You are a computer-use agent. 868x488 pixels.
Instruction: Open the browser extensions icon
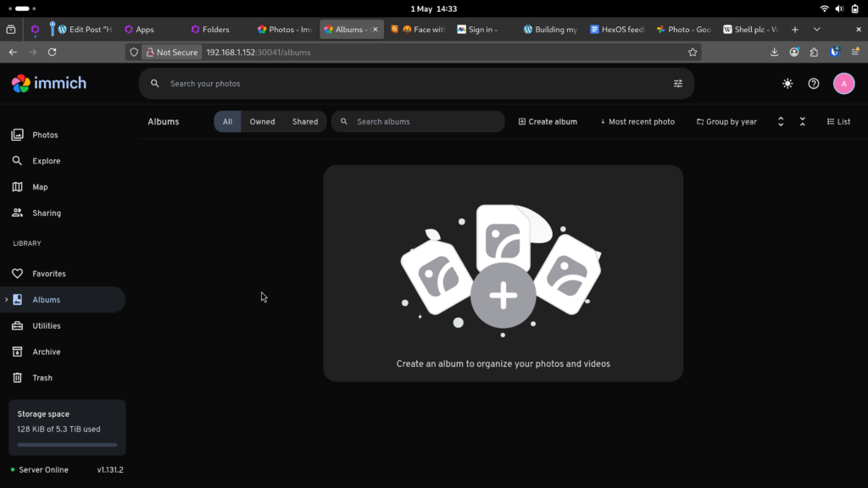[x=814, y=52]
